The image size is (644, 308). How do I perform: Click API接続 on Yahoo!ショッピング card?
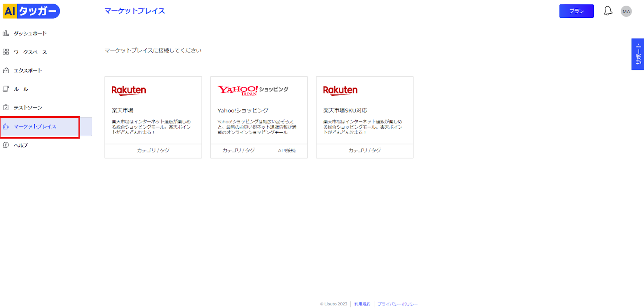coord(287,150)
